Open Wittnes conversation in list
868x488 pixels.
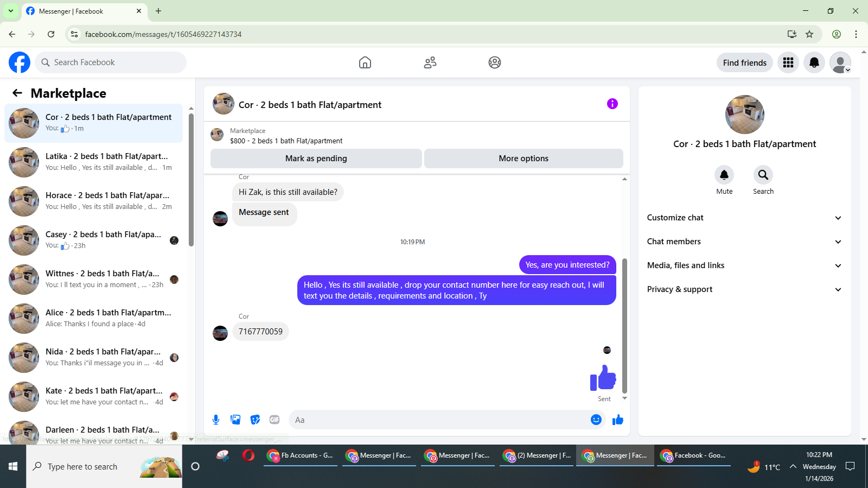(93, 280)
